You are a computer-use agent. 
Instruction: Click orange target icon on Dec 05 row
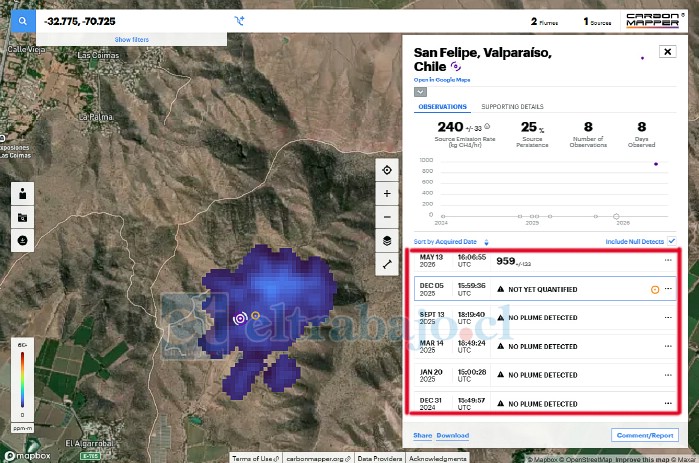click(x=654, y=290)
